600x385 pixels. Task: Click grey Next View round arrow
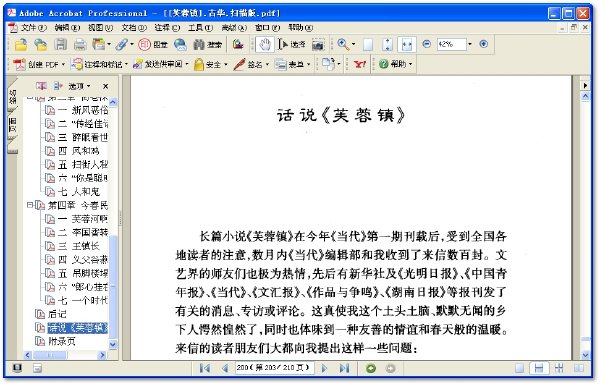pos(390,369)
